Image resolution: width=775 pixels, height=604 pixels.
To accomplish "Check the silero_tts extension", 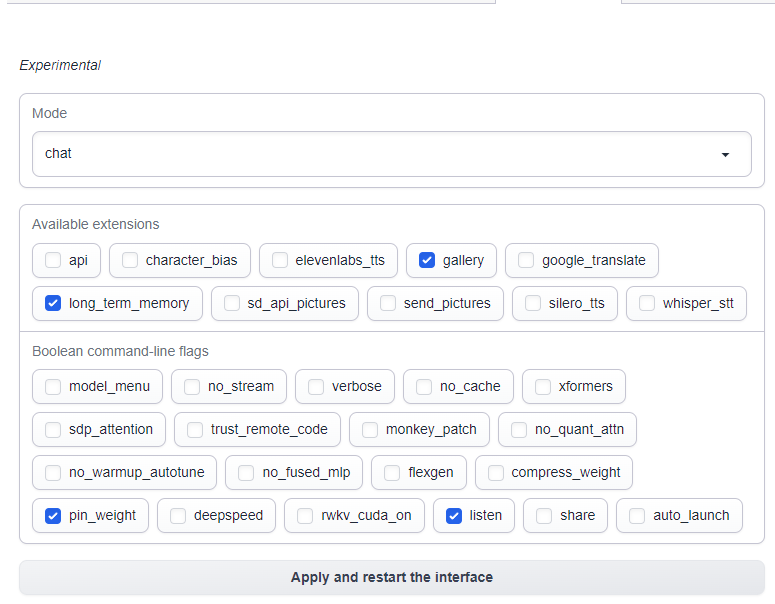I will coord(533,303).
